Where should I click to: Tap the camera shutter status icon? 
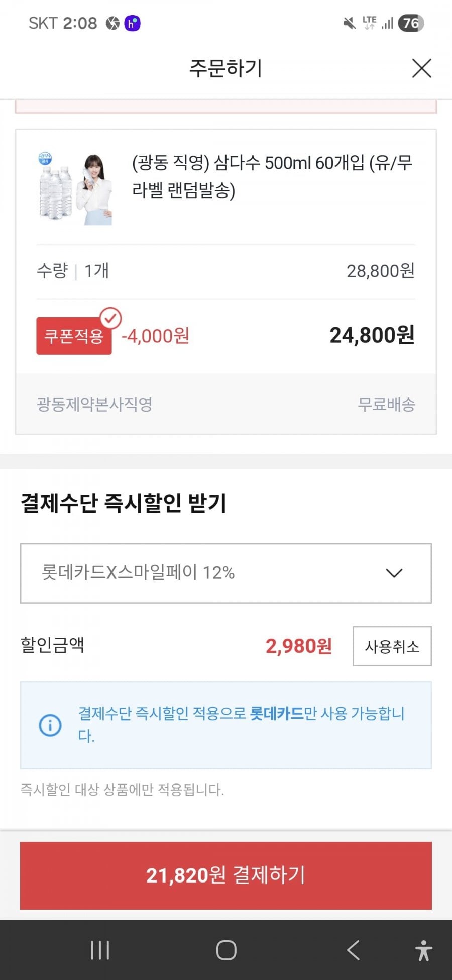click(x=112, y=23)
